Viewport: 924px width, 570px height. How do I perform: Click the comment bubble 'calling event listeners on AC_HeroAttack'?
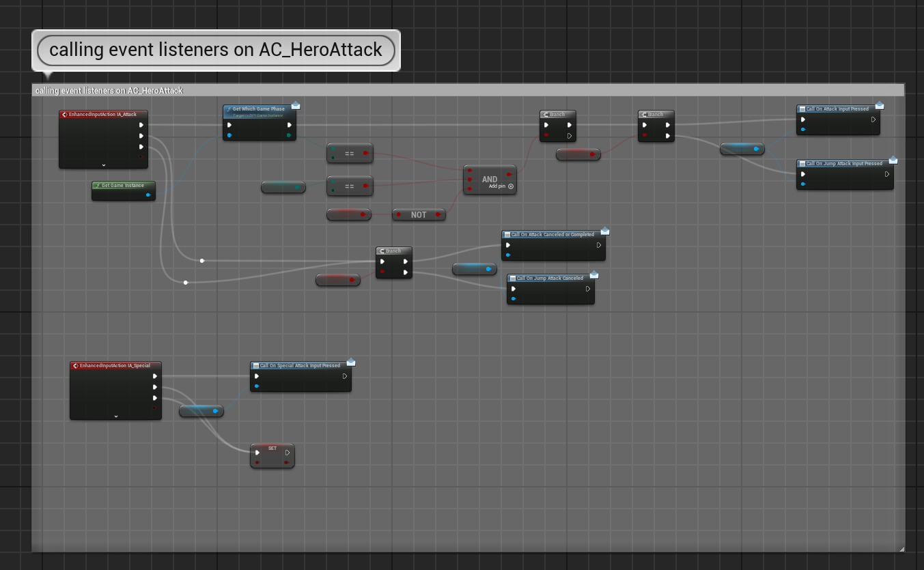click(x=216, y=51)
